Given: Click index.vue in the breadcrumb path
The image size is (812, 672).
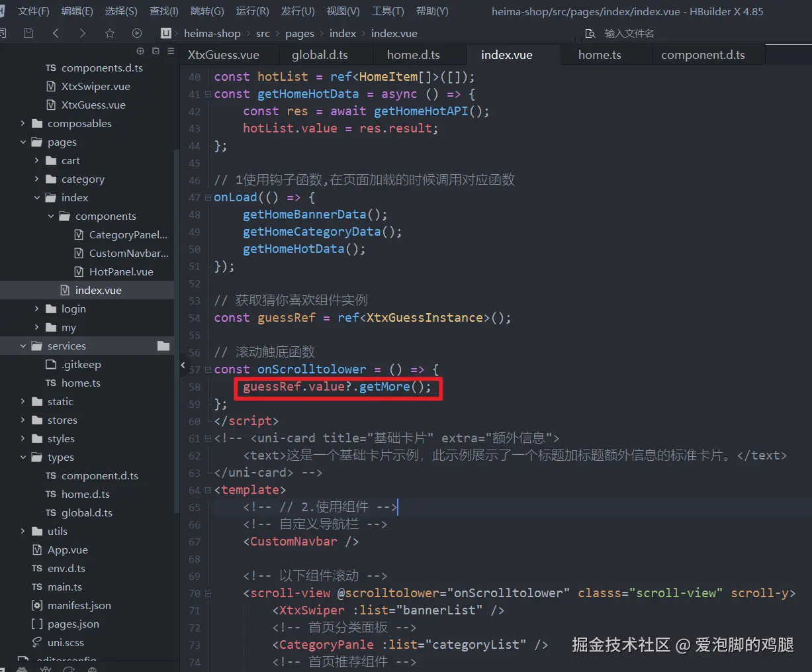Looking at the screenshot, I should click(394, 33).
